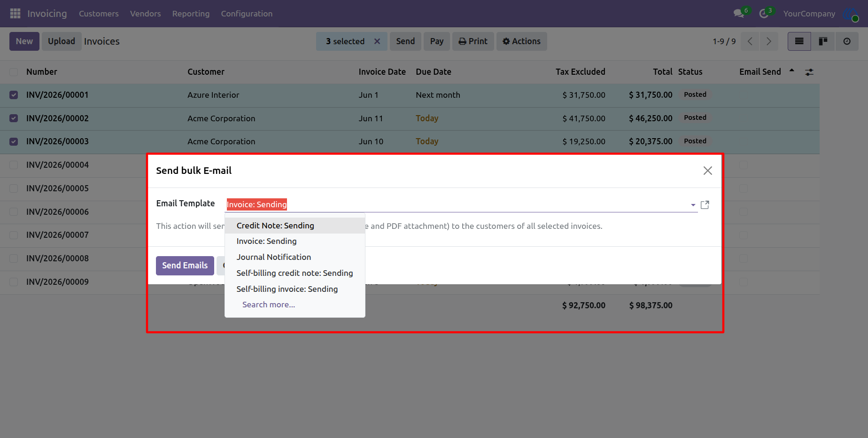Screen dimensions: 868x438
Task: Click the Send Emails button
Action: 185,266
